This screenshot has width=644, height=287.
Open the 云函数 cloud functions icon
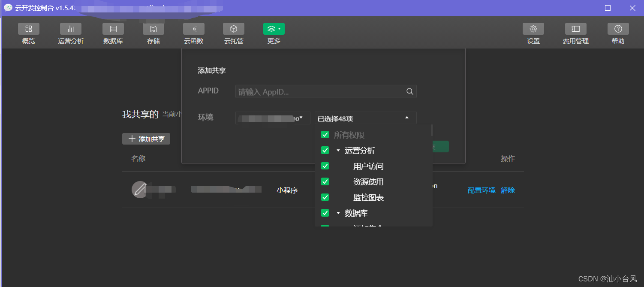[194, 29]
